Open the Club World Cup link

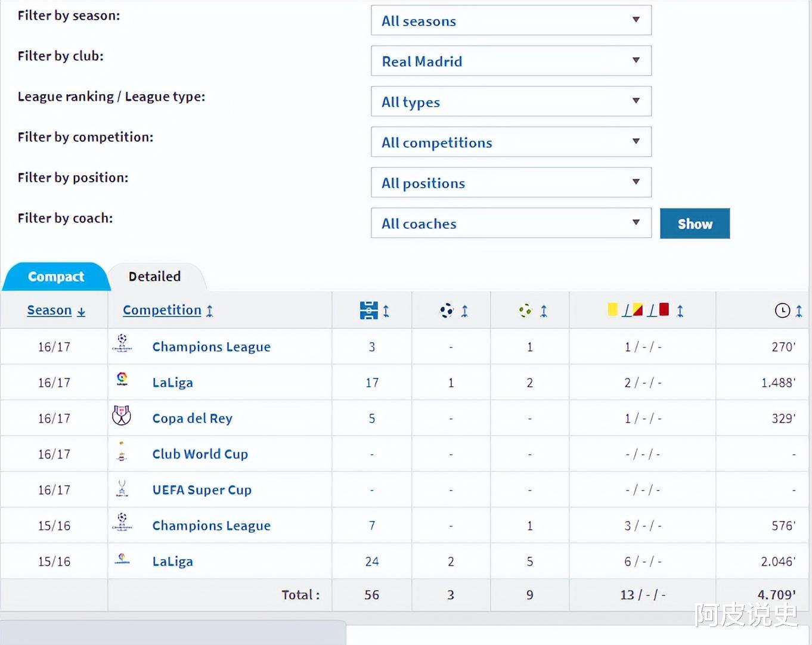200,454
